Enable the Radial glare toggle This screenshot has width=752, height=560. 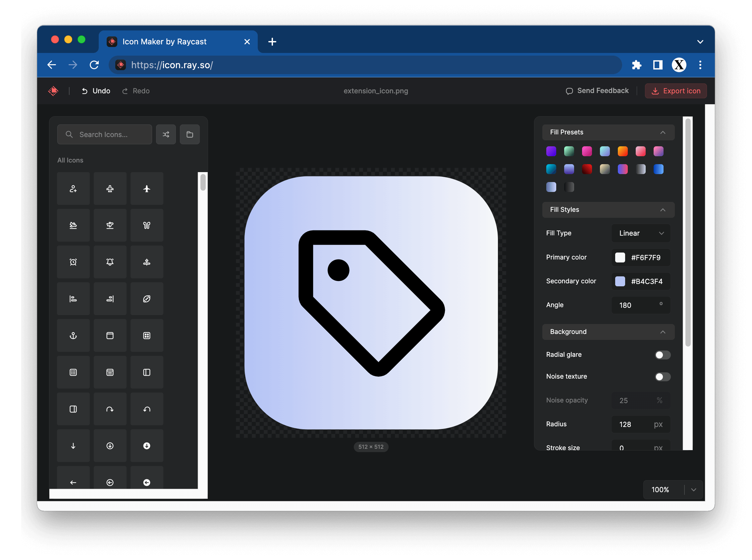[662, 355]
